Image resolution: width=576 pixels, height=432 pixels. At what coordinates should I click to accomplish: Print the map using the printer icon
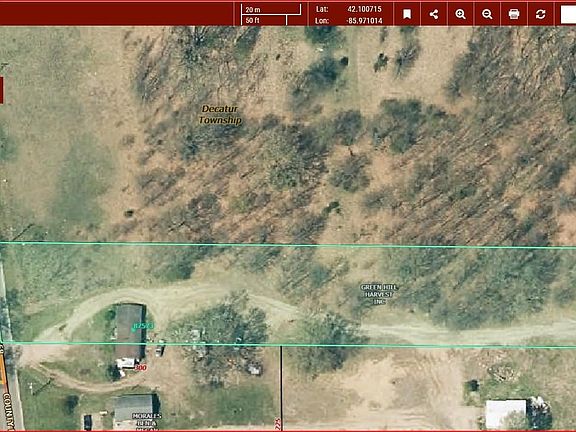point(514,14)
